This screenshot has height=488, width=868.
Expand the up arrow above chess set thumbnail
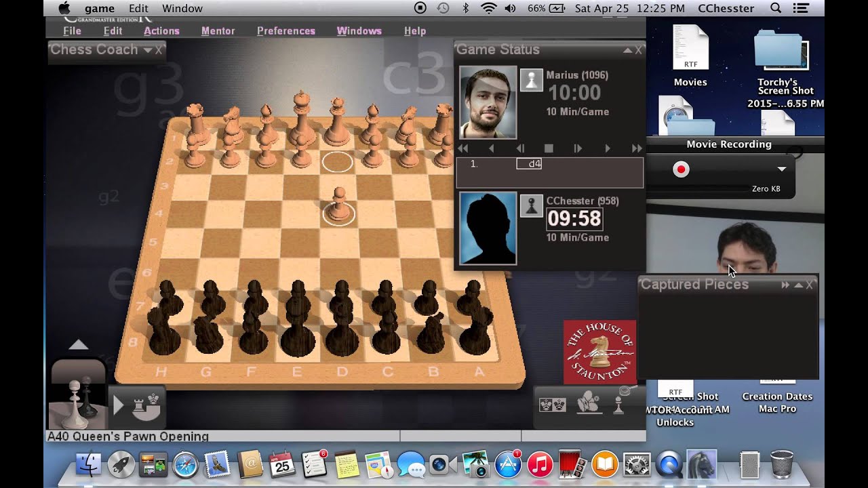pos(79,345)
